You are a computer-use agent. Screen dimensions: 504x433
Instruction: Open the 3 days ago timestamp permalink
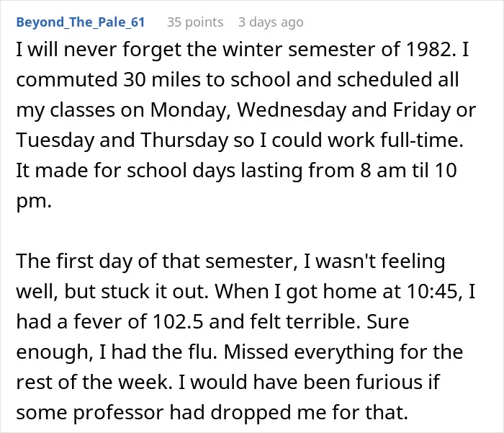271,22
